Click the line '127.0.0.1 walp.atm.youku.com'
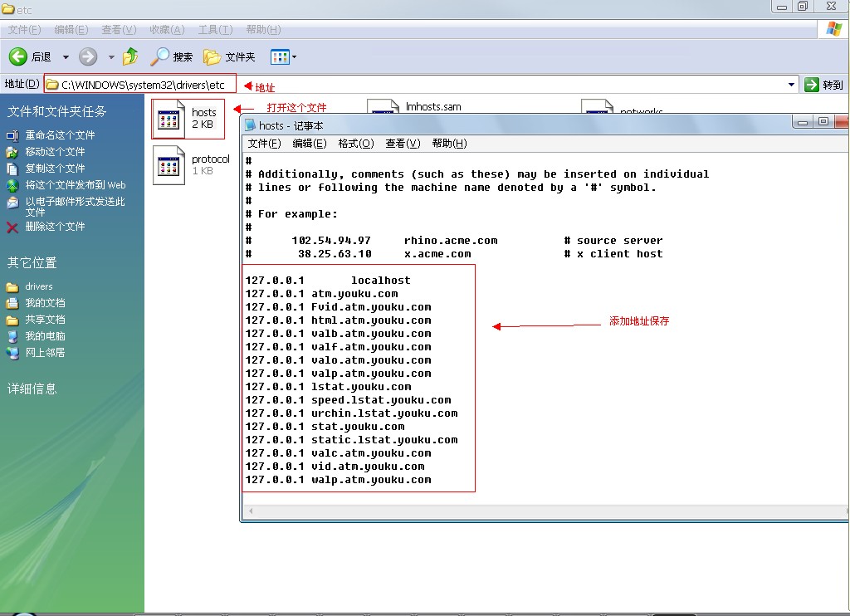Image resolution: width=850 pixels, height=616 pixels. pyautogui.click(x=339, y=480)
